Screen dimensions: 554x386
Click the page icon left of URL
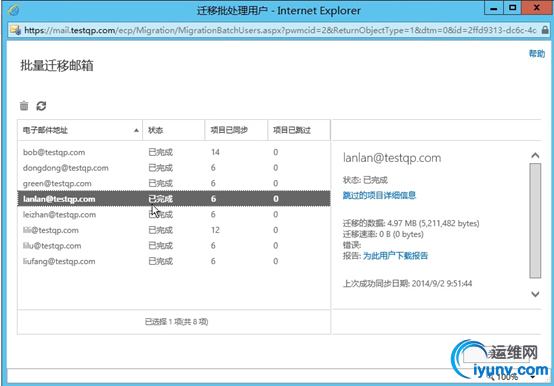[x=15, y=30]
